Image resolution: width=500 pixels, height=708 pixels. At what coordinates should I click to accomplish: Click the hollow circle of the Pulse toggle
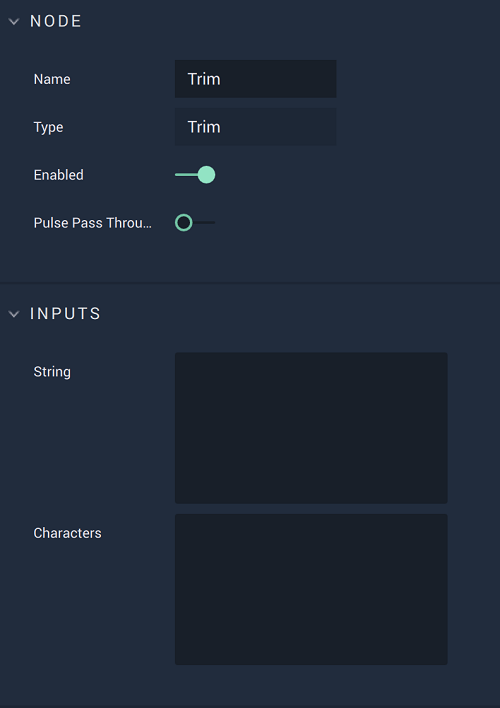184,223
